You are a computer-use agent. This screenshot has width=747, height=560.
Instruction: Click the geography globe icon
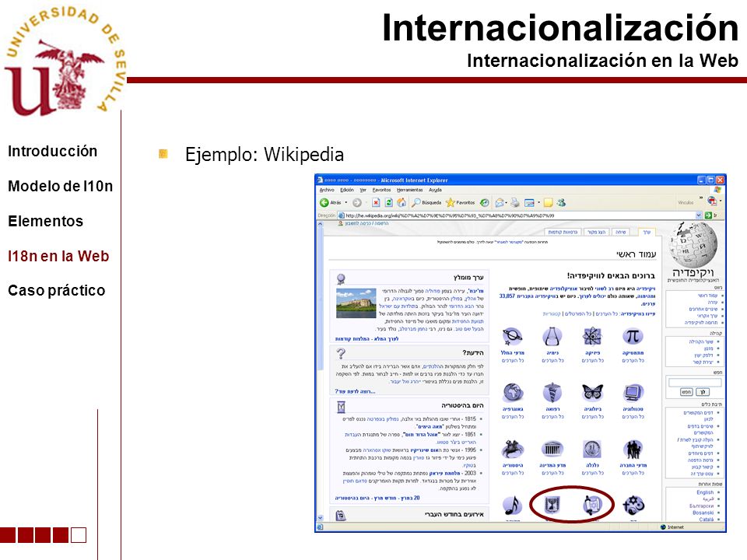[x=513, y=393]
